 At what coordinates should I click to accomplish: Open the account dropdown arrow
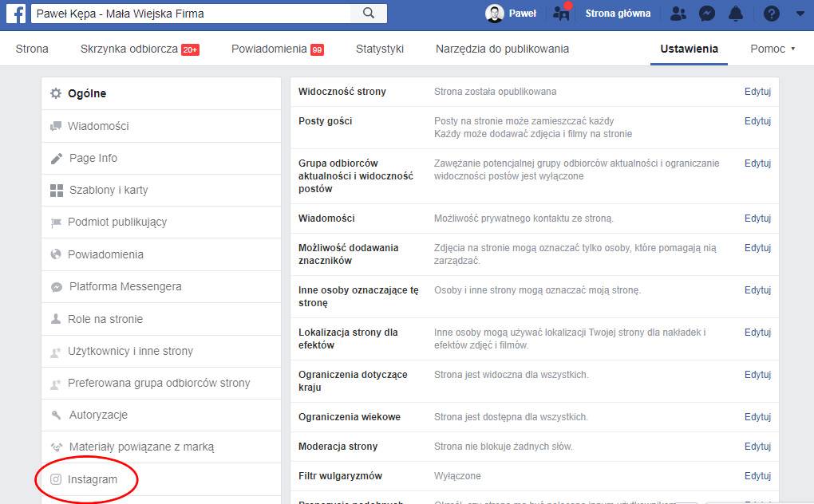coord(800,13)
